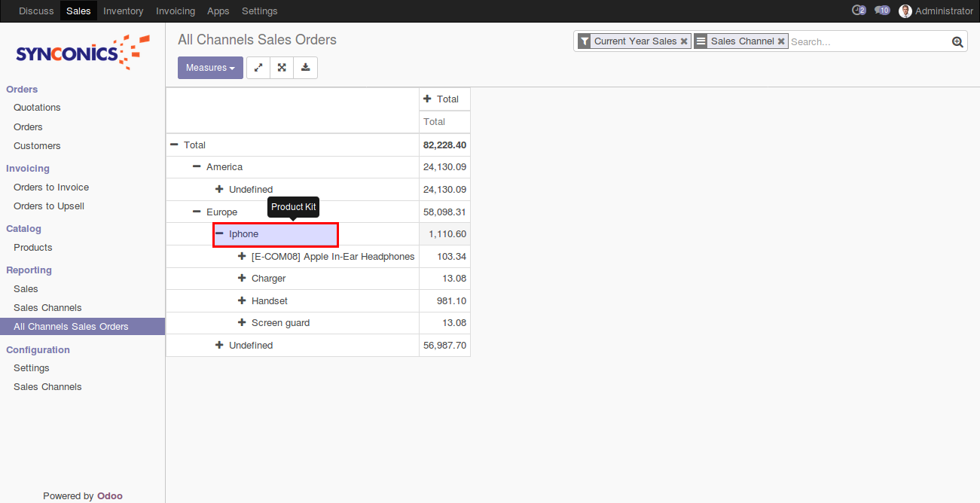Viewport: 980px width, 503px height.
Task: Click the Synconics logo
Action: point(83,52)
